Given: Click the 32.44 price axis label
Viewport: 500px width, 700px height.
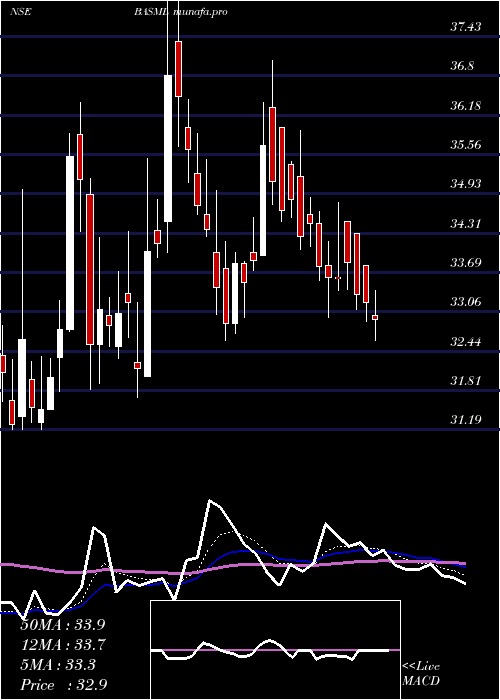Looking at the screenshot, I should tap(466, 342).
